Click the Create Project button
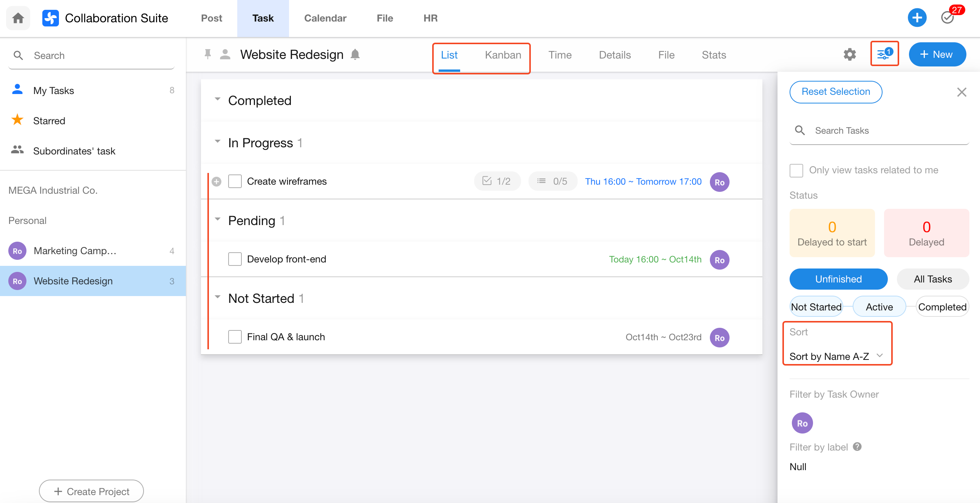This screenshot has height=503, width=980. [x=91, y=491]
